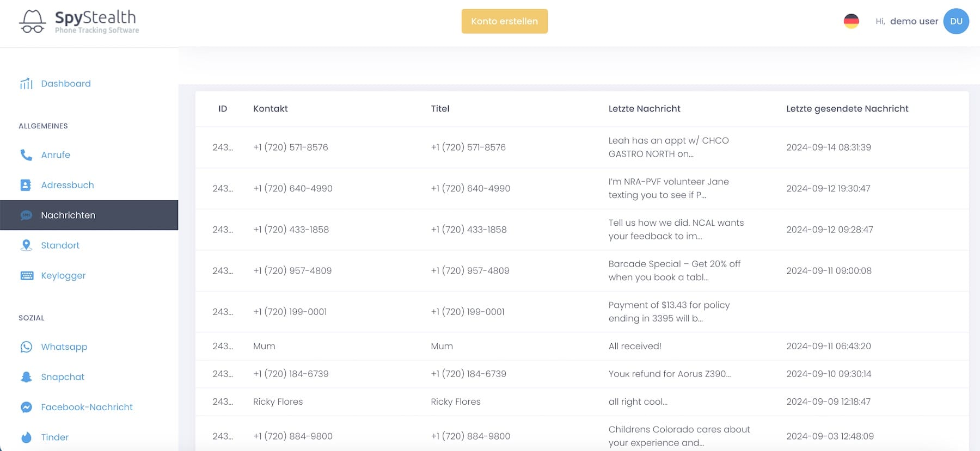Click timestamp 2024-09-11 06:43:20
This screenshot has width=980, height=451.
829,346
